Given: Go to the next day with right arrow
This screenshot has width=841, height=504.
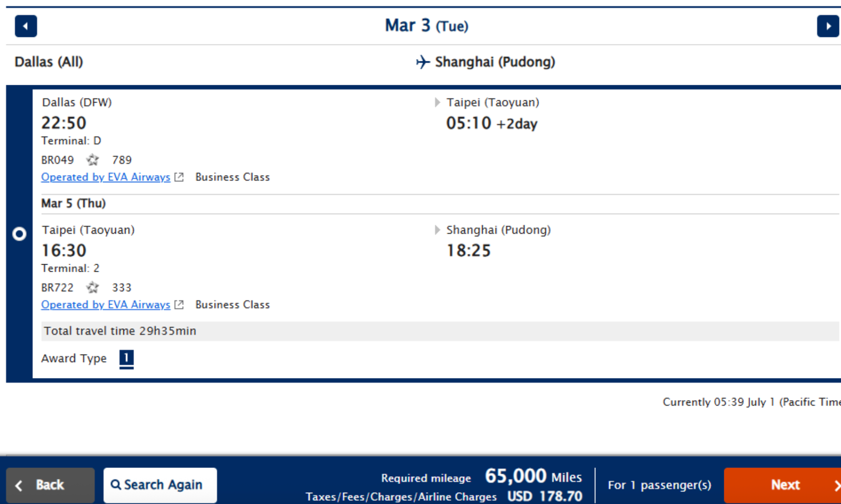Looking at the screenshot, I should tap(828, 26).
